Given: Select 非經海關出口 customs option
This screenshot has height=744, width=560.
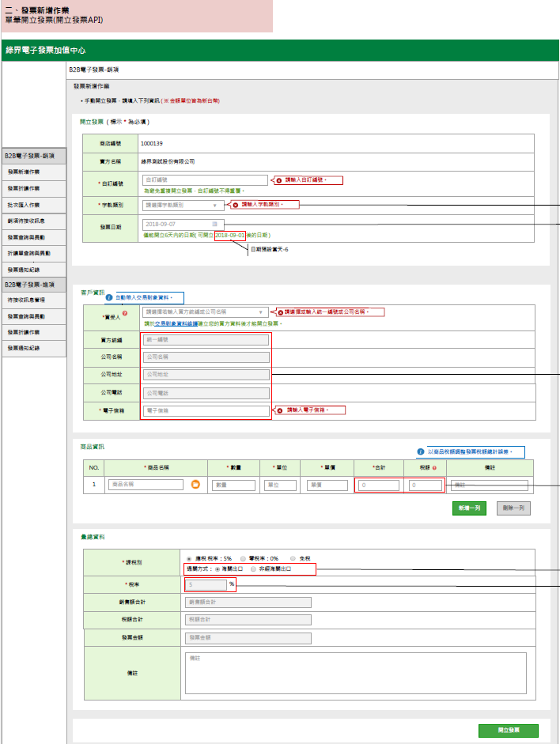Looking at the screenshot, I should [x=253, y=568].
